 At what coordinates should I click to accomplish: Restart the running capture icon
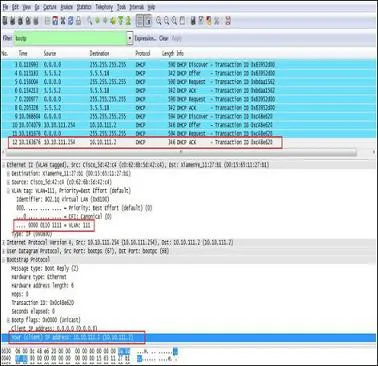[x=36, y=21]
